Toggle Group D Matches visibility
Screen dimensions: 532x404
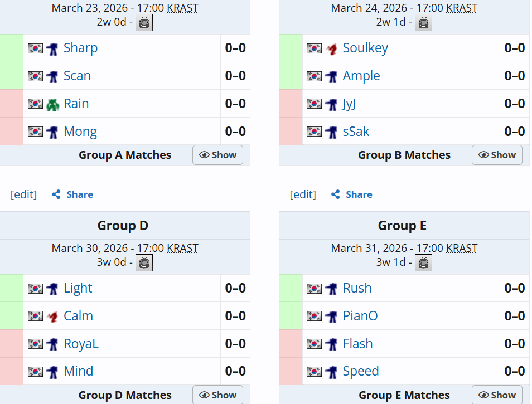pyautogui.click(x=218, y=395)
